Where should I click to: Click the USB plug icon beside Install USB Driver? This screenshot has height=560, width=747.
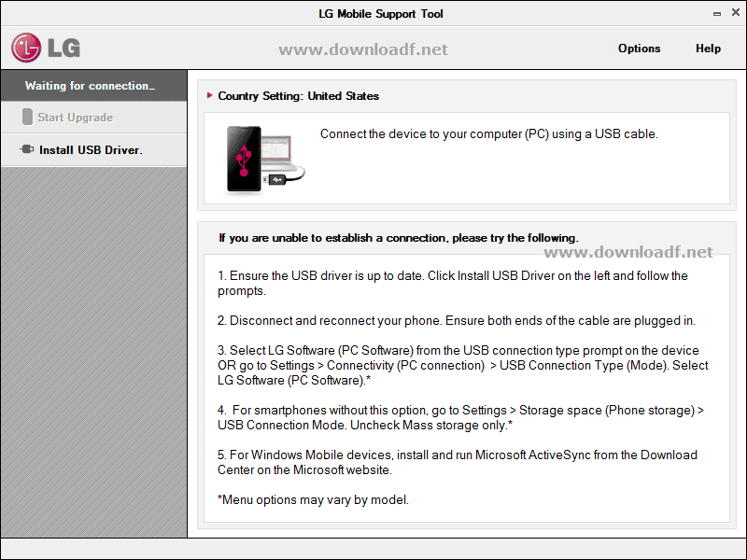click(x=27, y=149)
